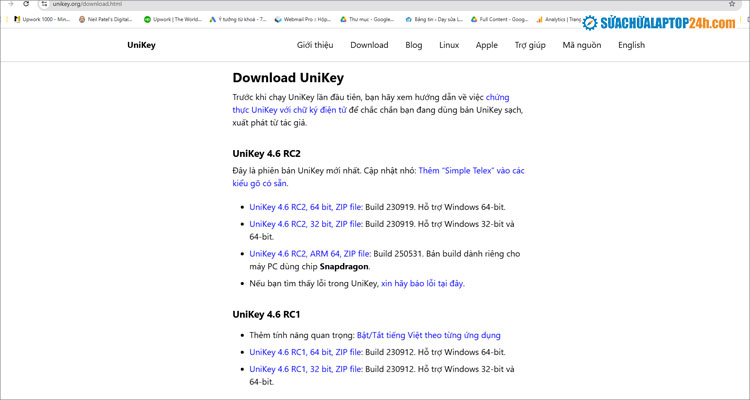
Task: Open the Full Content Google Drive bookmark
Action: pos(500,19)
